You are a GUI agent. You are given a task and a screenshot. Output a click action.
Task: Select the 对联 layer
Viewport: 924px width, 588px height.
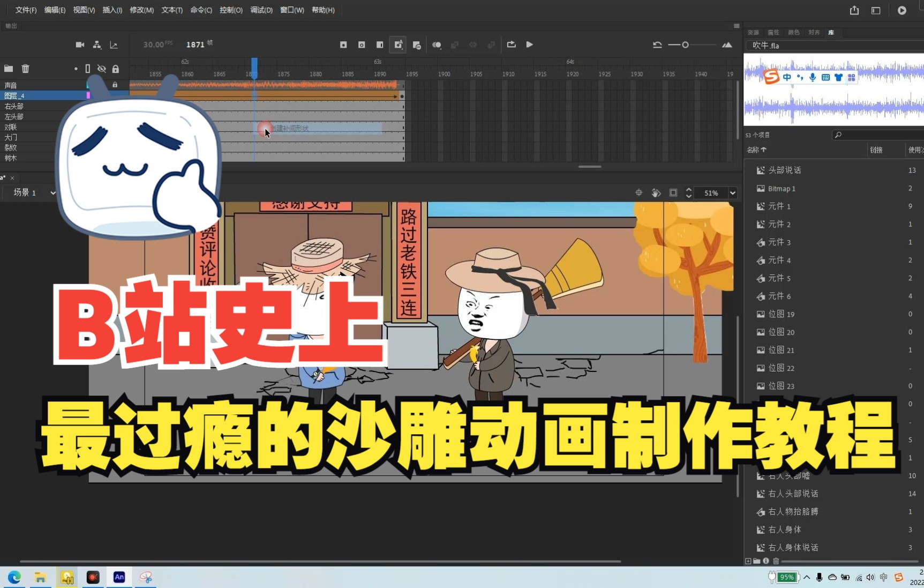tap(11, 127)
